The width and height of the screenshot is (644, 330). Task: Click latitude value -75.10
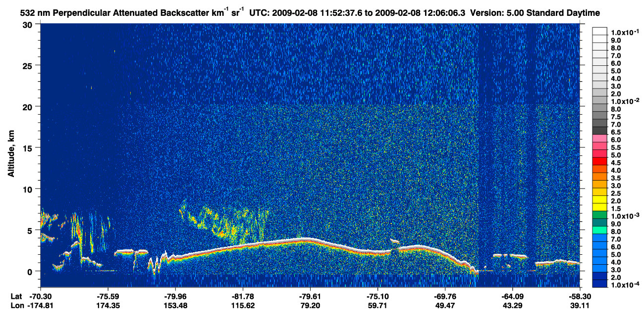(x=377, y=296)
